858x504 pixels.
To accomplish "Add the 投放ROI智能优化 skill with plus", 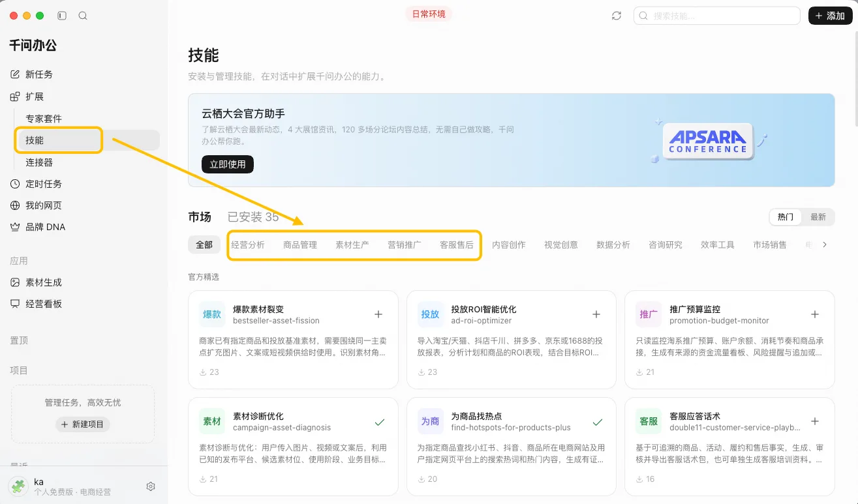I will click(596, 314).
